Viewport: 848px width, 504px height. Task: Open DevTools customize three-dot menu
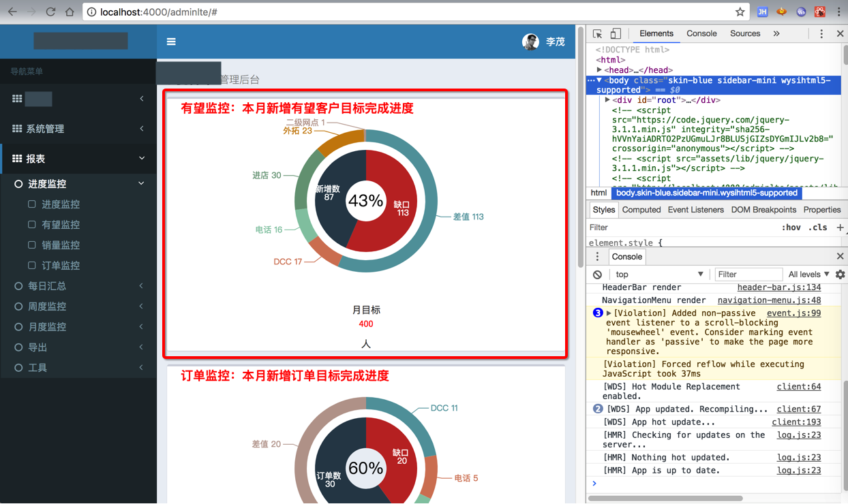(x=821, y=33)
